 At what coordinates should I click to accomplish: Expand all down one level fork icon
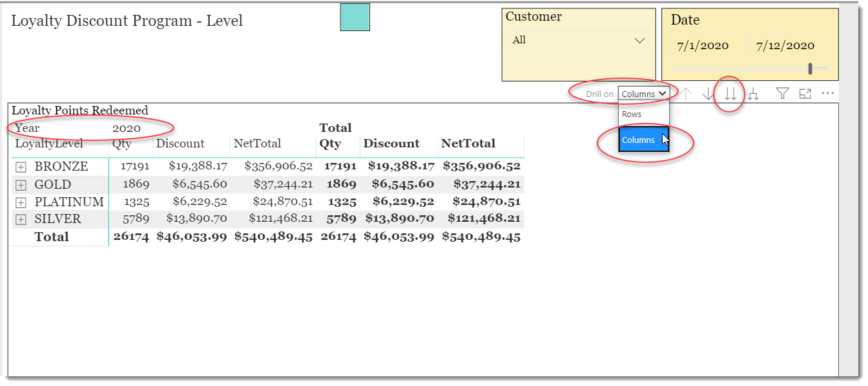[753, 94]
